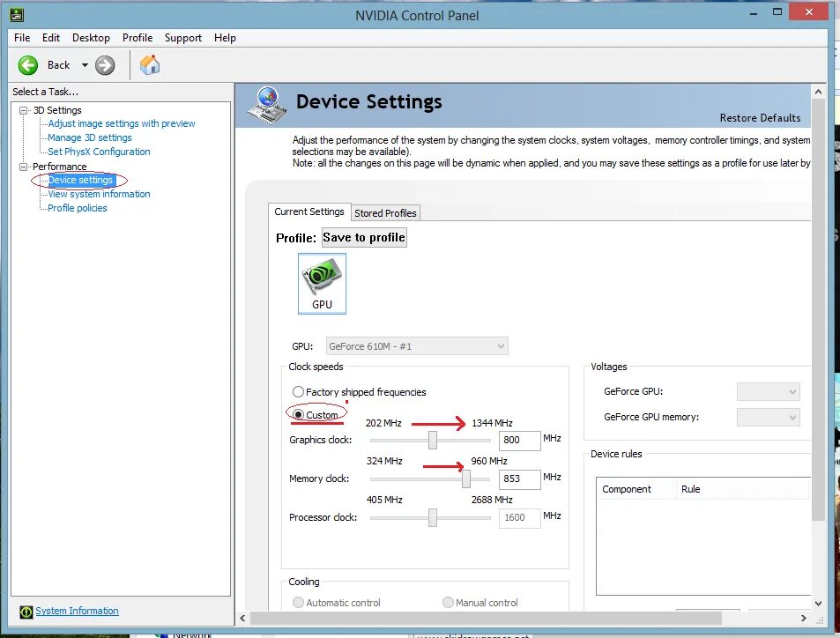Open the GeForce GPU memory voltage dropdown
The height and width of the screenshot is (638, 840).
(x=769, y=418)
